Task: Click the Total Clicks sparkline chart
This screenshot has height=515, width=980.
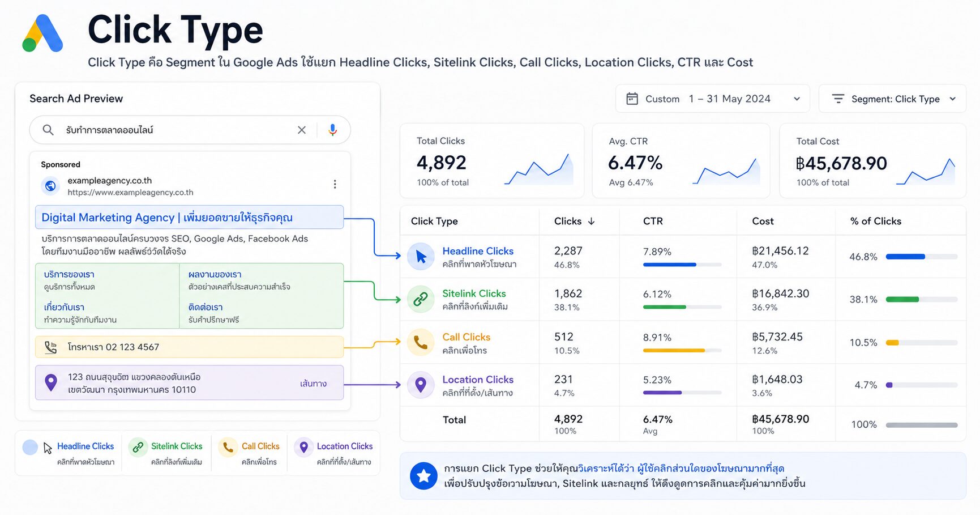Action: coord(538,169)
